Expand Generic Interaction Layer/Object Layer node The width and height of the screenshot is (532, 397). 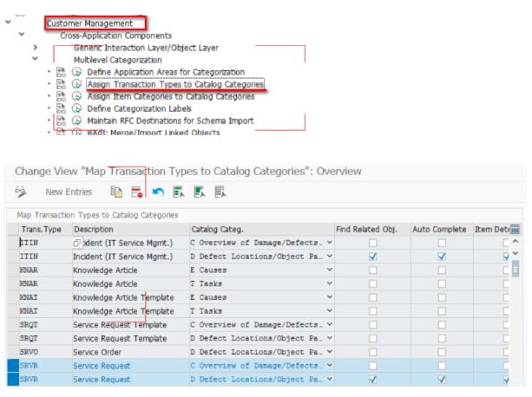click(36, 47)
